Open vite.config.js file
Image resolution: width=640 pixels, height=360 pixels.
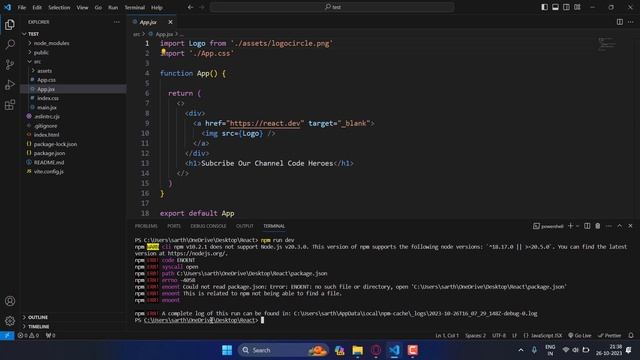click(48, 171)
